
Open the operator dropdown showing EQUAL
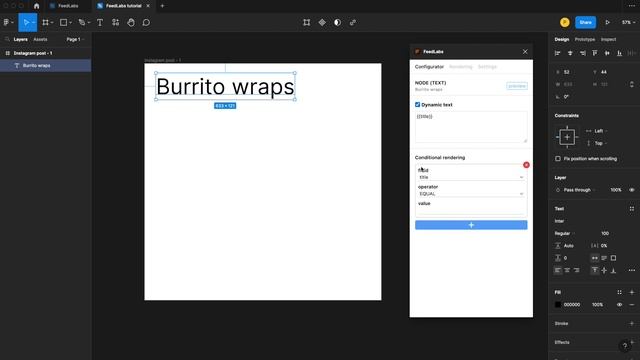click(x=471, y=194)
